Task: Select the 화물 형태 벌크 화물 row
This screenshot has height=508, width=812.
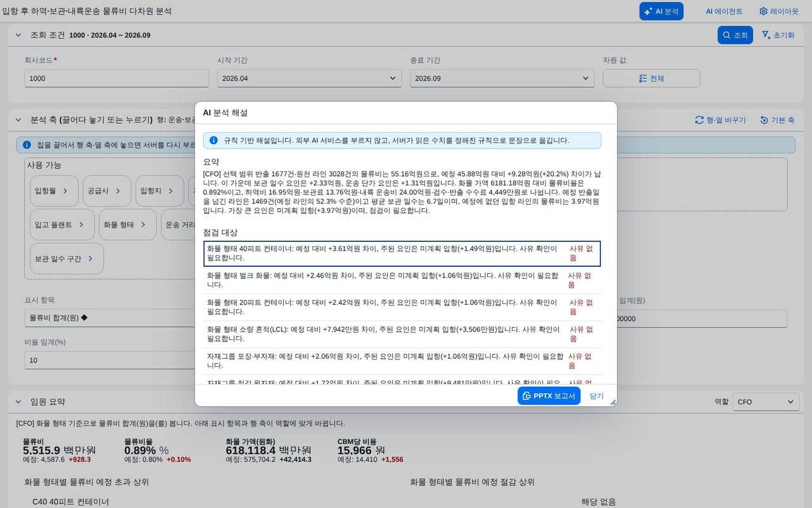Action: 402,280
